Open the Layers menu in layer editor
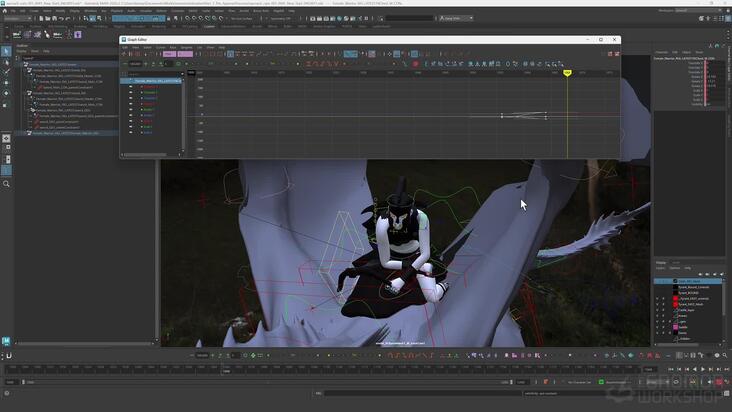 point(661,268)
